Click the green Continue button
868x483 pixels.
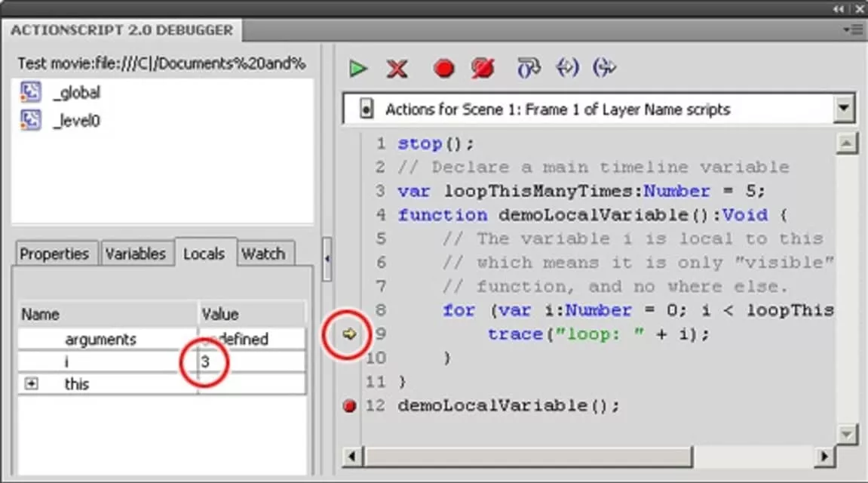(358, 69)
